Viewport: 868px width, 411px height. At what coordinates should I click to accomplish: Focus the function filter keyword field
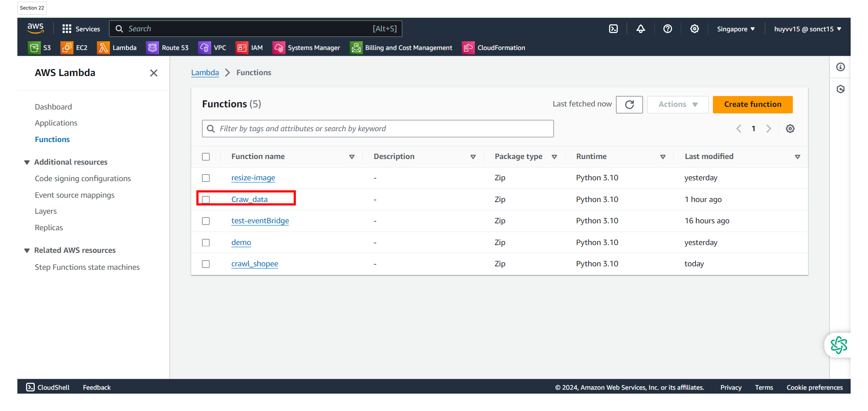coord(378,129)
